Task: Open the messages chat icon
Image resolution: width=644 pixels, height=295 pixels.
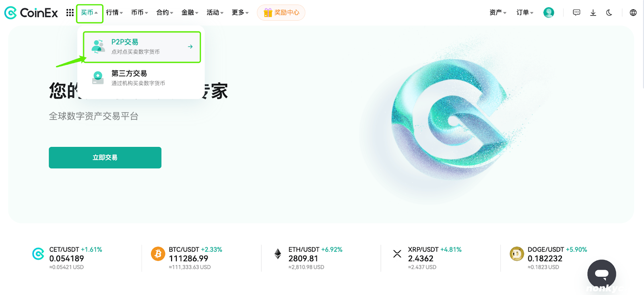Action: 576,13
